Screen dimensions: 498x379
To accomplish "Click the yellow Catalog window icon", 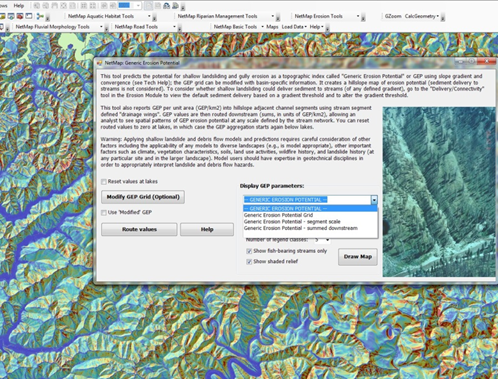I will tap(2, 16).
